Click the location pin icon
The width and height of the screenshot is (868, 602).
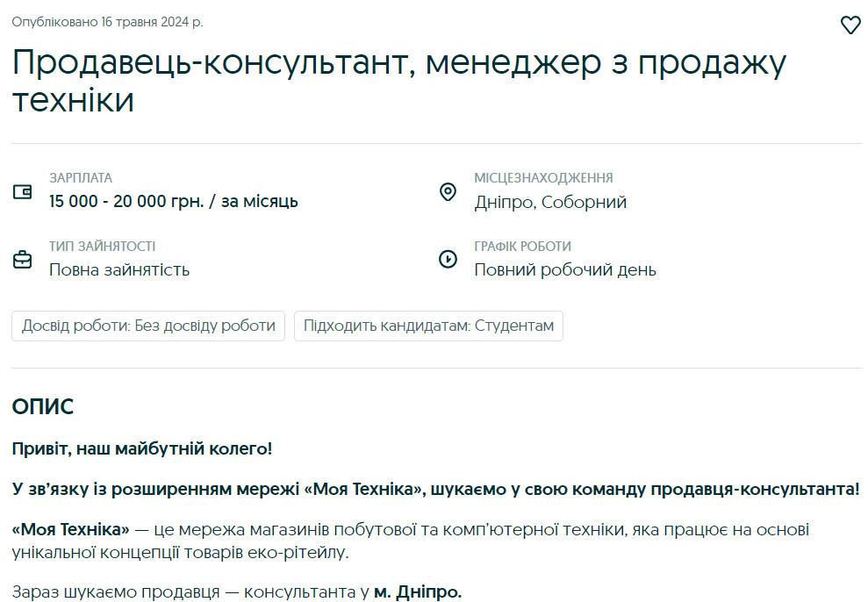[448, 191]
